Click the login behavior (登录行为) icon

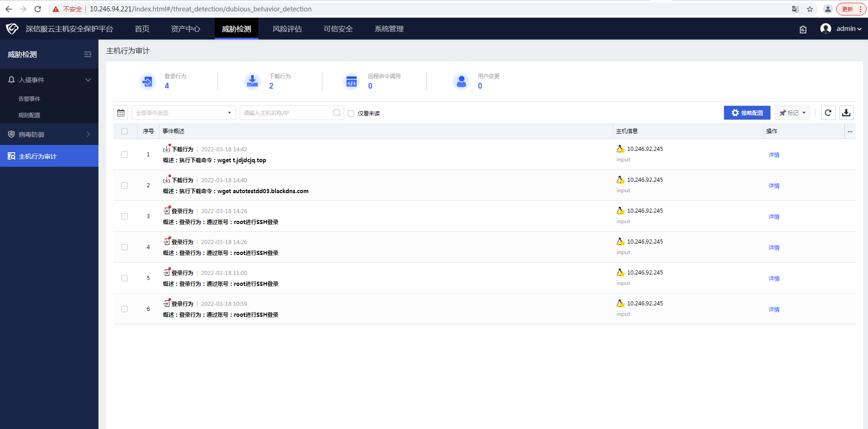[x=148, y=81]
